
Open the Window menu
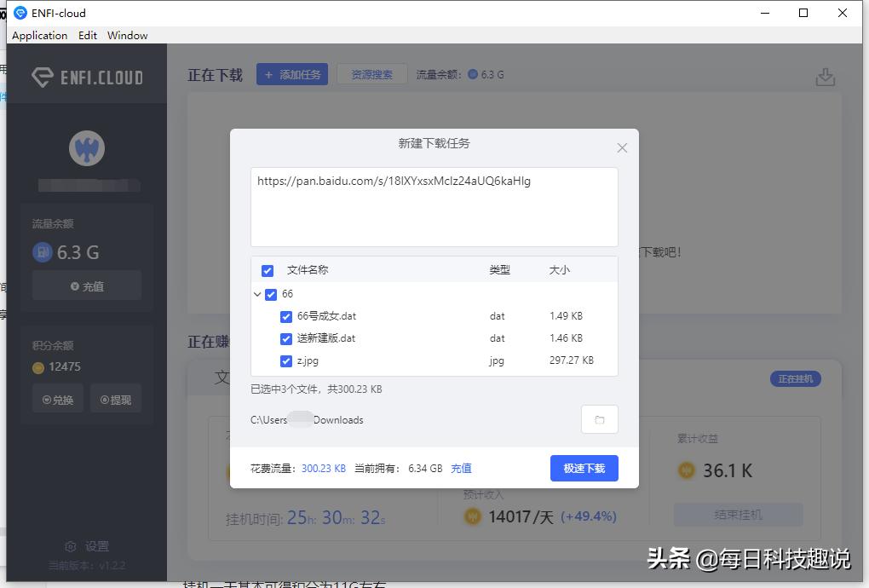(x=127, y=35)
